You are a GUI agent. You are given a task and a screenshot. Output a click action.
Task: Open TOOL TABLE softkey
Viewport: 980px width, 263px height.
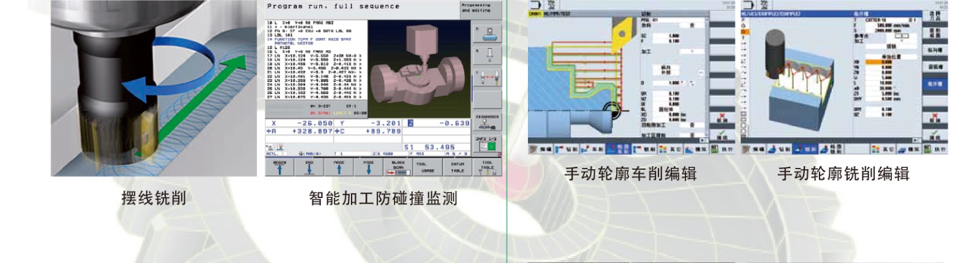tap(487, 167)
